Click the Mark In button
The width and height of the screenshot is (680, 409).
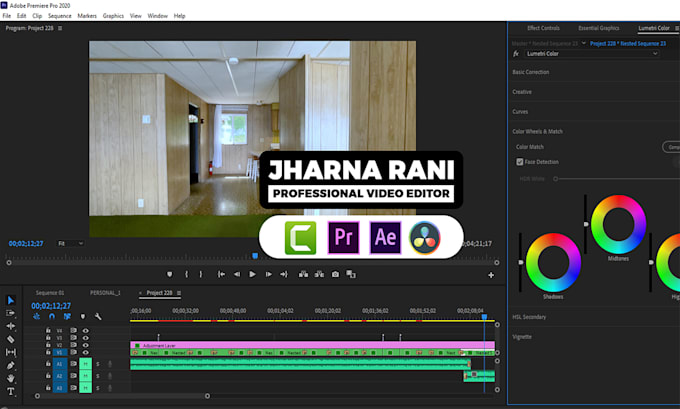pos(186,274)
